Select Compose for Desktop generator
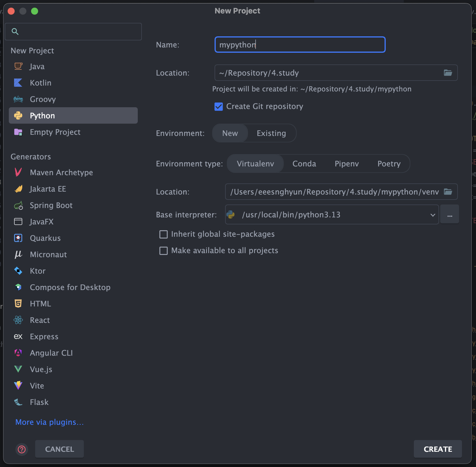Viewport: 476px width, 467px height. tap(73, 287)
